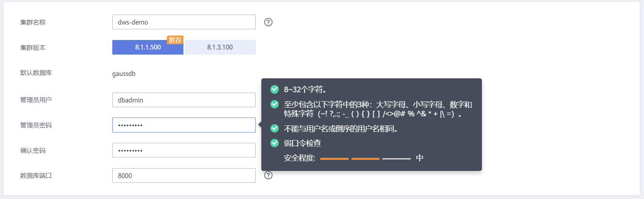The image size is (644, 199).
Task: Click the second orange 安全程度 strength bar
Action: point(365,159)
